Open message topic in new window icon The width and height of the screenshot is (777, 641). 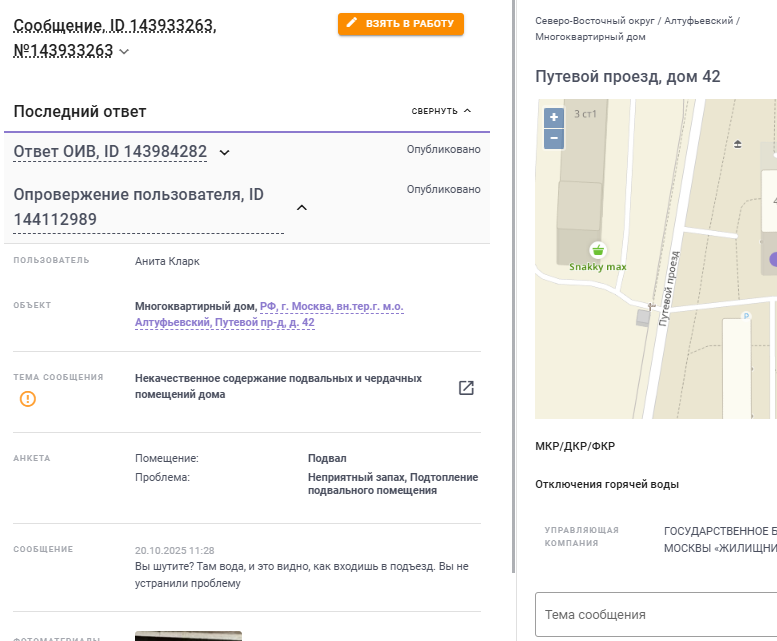click(x=466, y=388)
